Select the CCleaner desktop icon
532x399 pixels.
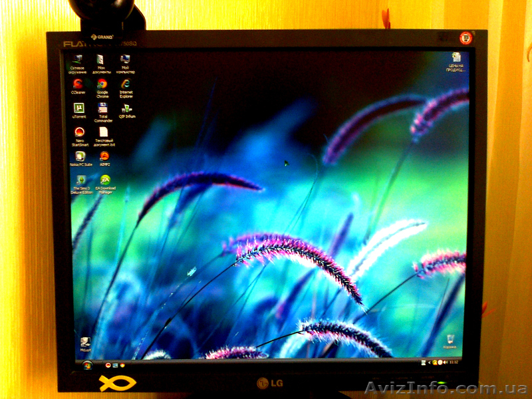[78, 84]
